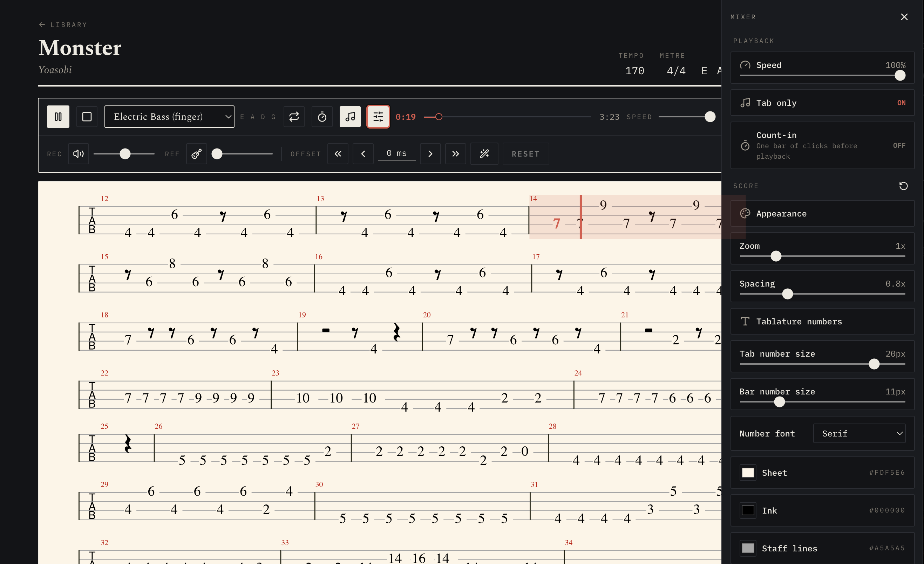The image size is (924, 564).
Task: Click the Bar number size slider handle
Action: coord(779,402)
